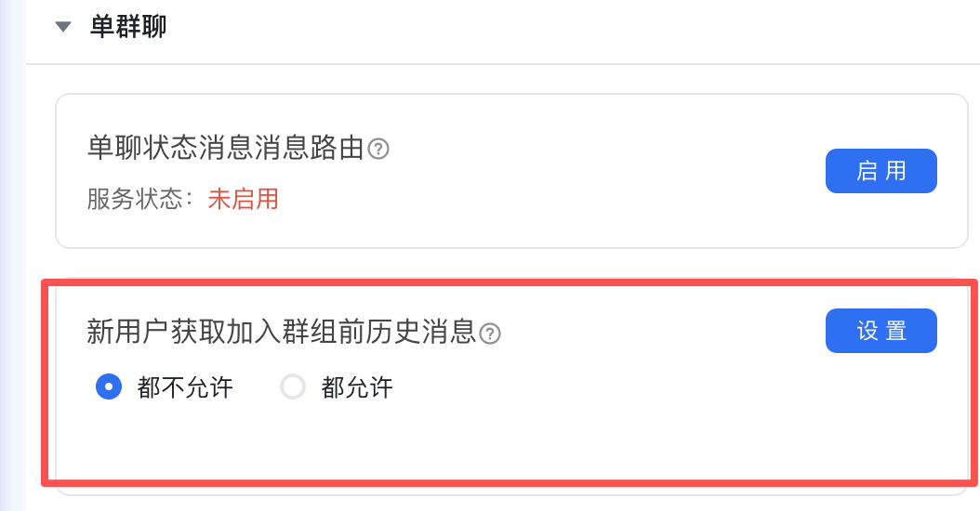Click blank header area right of 单群聊
This screenshot has width=980, height=511.
tap(558, 27)
